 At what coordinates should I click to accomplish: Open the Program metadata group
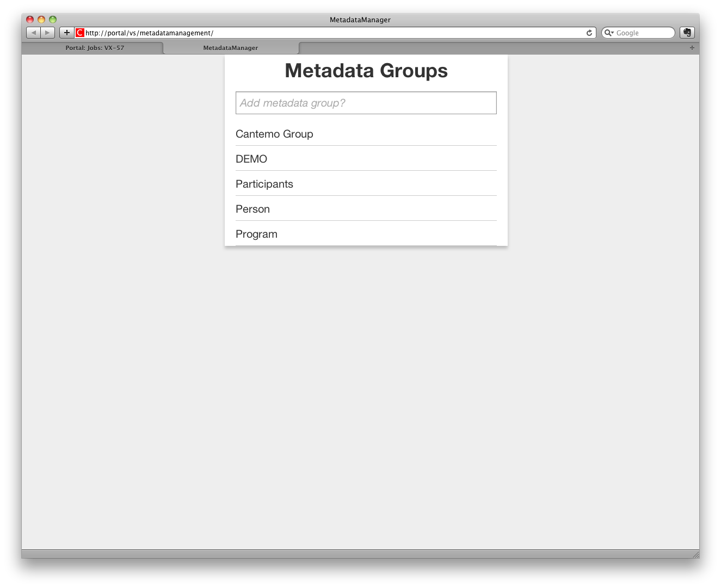(x=366, y=234)
